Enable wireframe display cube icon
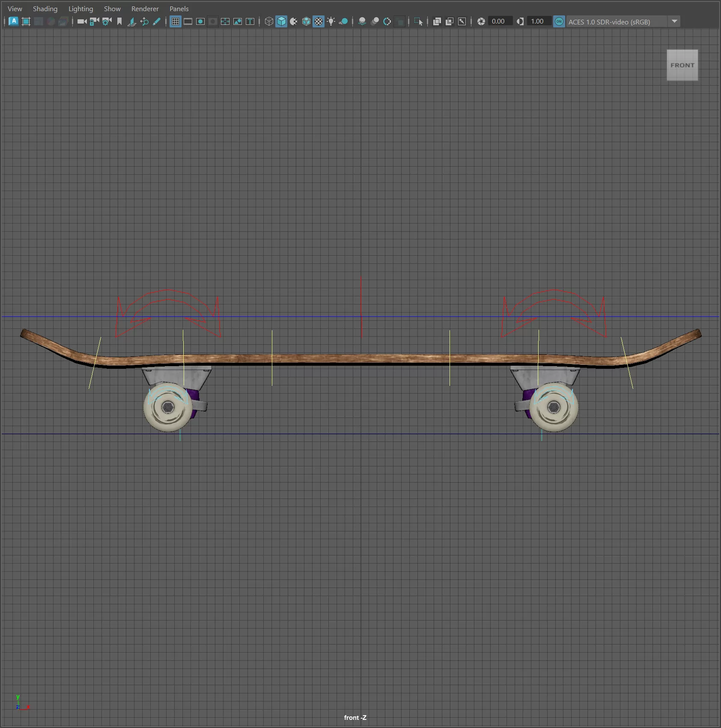 pos(268,21)
